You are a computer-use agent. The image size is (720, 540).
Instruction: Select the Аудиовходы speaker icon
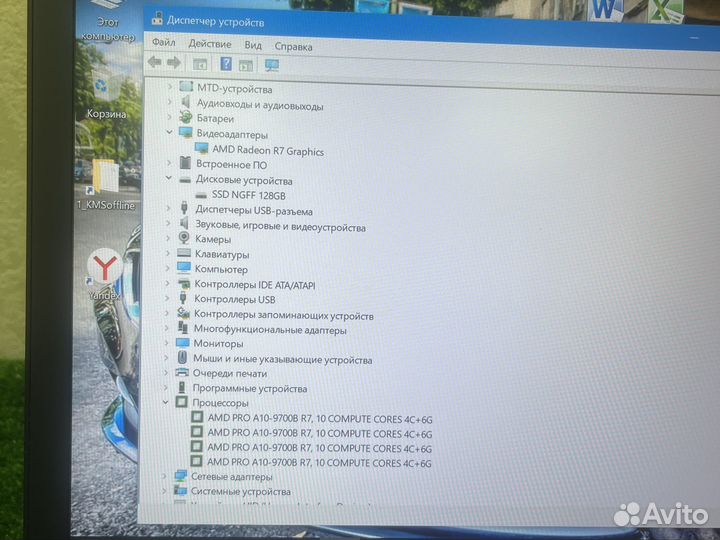(186, 101)
